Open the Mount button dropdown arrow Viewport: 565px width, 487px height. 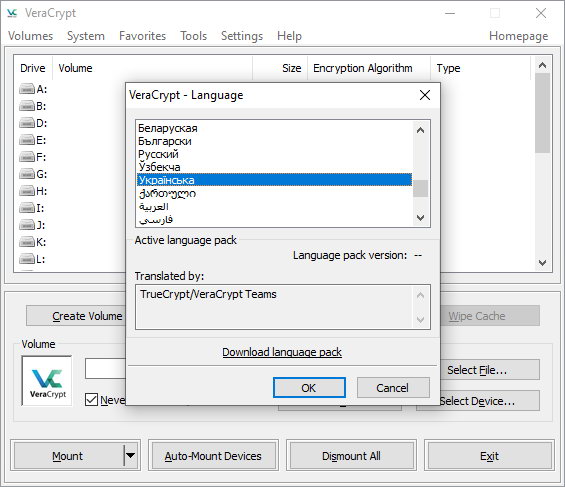coord(130,456)
